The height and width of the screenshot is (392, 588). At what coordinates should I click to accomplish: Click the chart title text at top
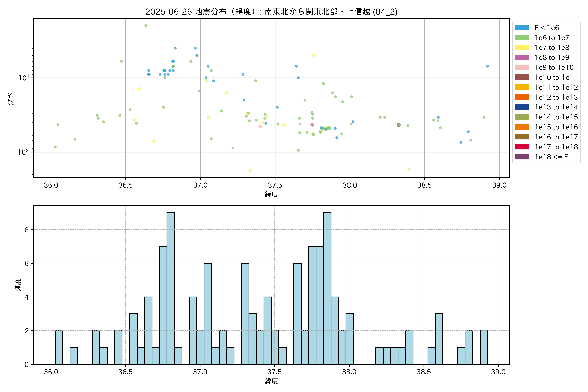pos(271,12)
